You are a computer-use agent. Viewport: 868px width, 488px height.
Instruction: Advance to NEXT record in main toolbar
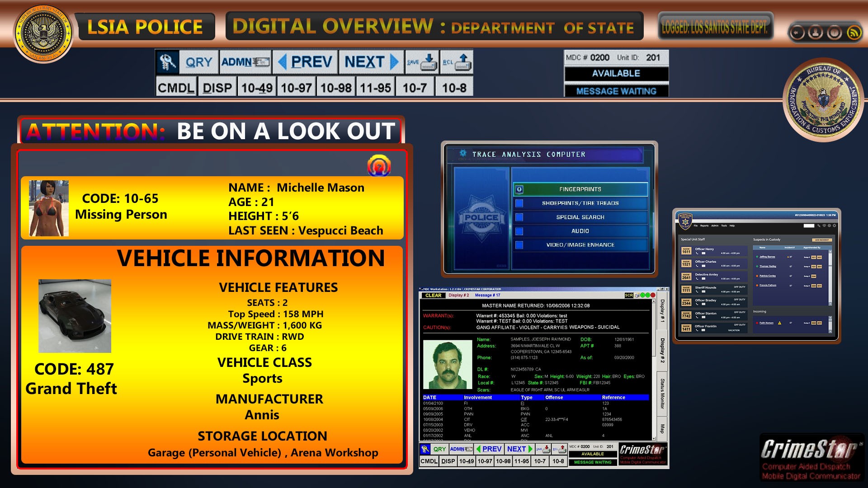pos(371,62)
